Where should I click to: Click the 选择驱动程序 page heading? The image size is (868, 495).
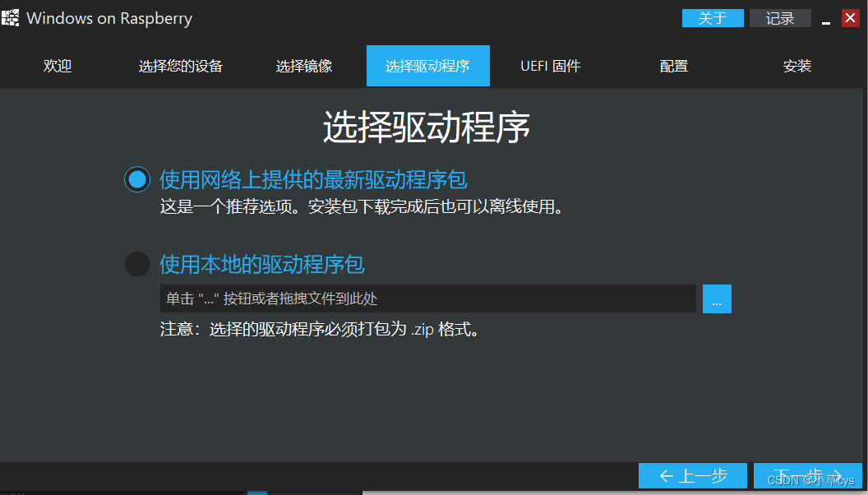[427, 127]
